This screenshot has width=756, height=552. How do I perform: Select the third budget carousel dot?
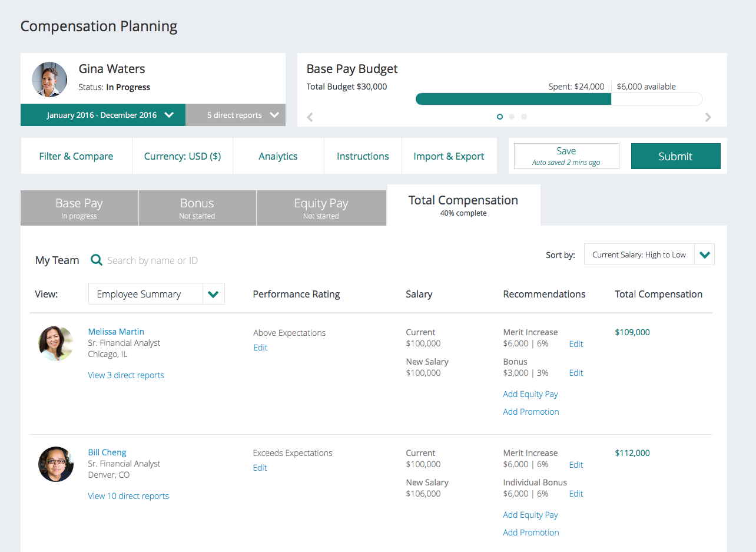point(524,117)
